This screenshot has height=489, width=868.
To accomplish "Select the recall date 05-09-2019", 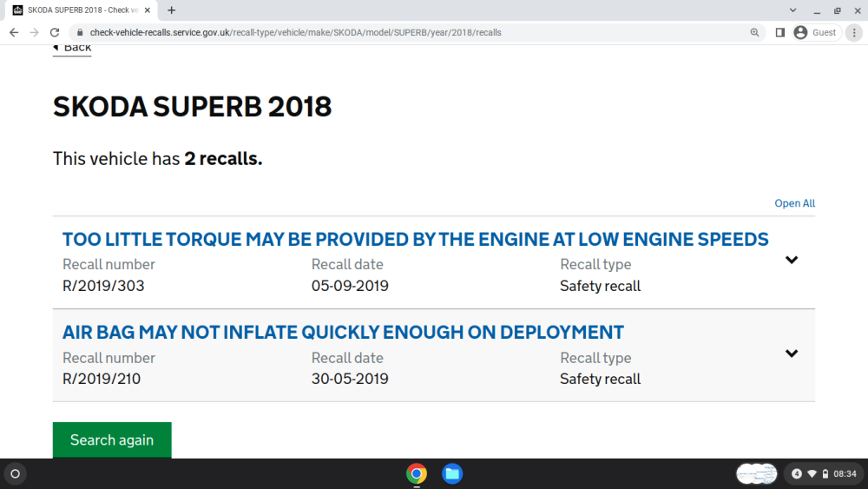I will click(x=350, y=286).
